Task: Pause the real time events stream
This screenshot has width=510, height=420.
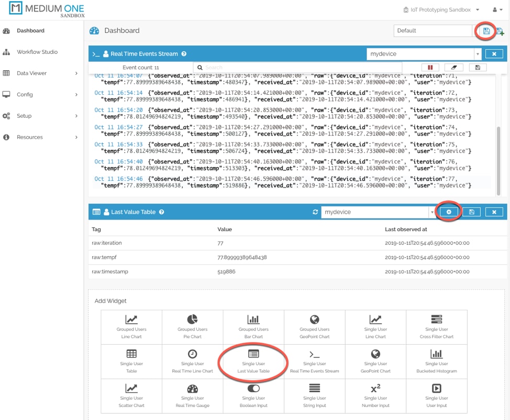Action: coord(430,68)
